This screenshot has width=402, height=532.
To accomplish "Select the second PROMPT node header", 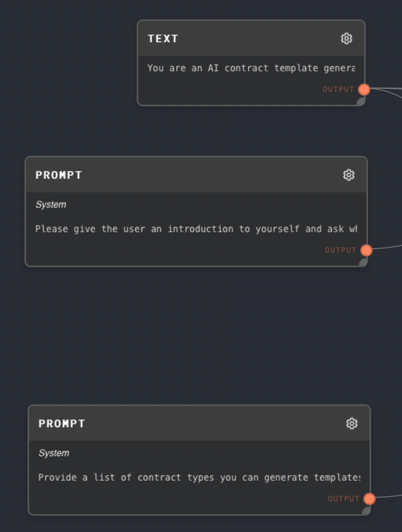I will pyautogui.click(x=179, y=423).
